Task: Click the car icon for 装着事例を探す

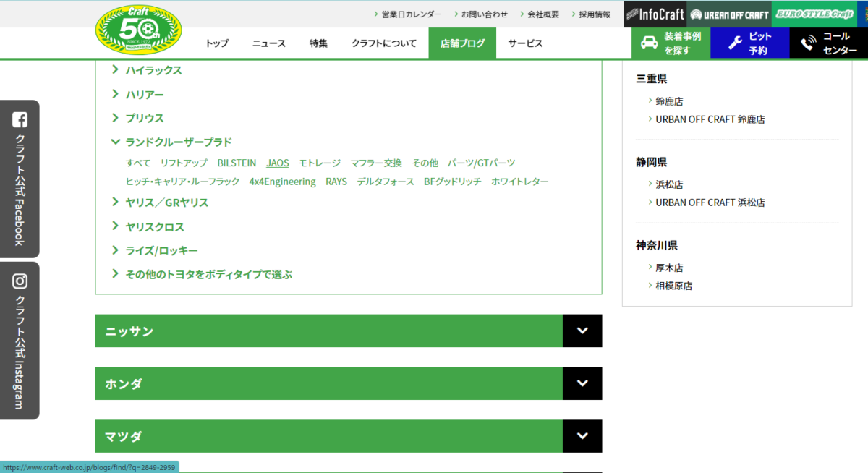Action: (x=649, y=43)
